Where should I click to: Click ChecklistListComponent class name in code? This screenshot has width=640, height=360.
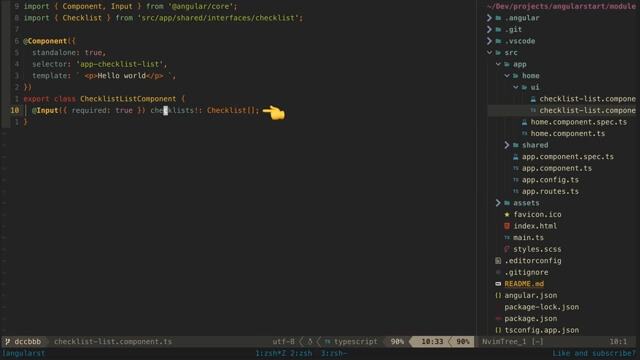tap(128, 99)
